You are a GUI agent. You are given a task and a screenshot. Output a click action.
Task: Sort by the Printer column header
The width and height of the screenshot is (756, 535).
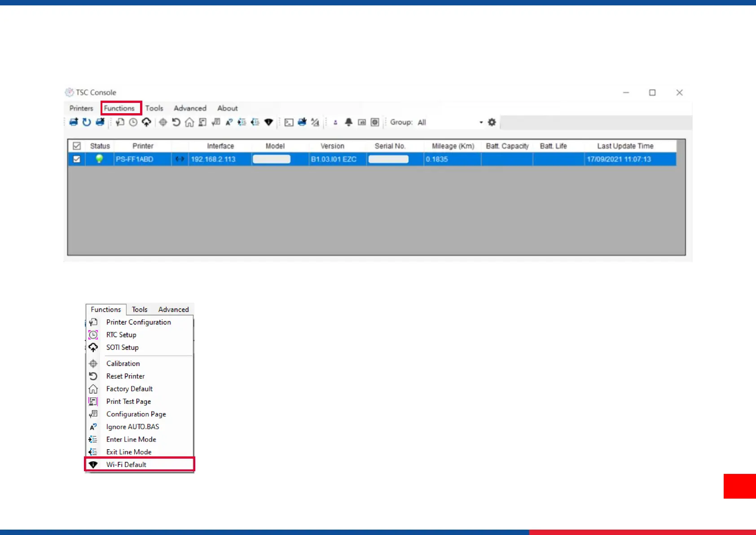click(x=143, y=146)
